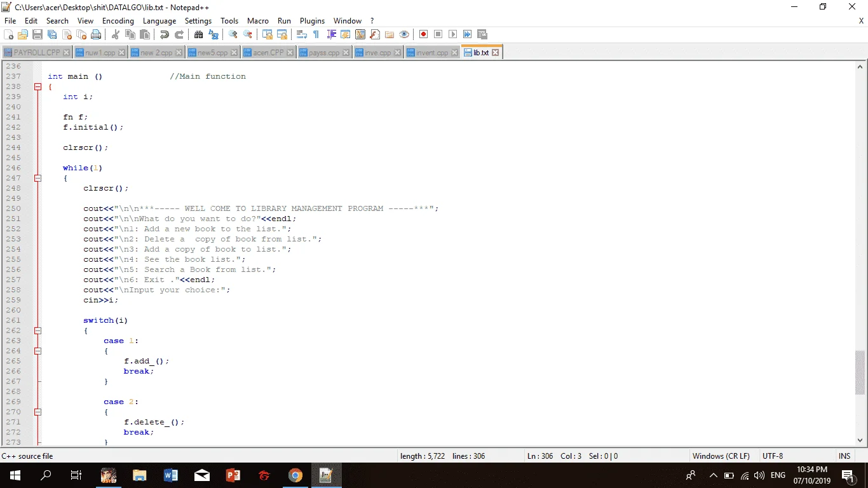The height and width of the screenshot is (488, 868).
Task: Toggle the indent guide icon
Action: [x=331, y=34]
